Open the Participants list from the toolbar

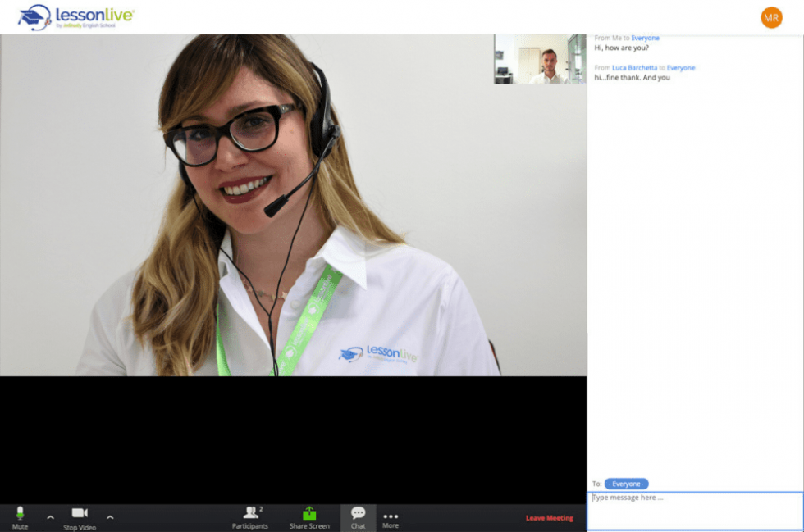pyautogui.click(x=249, y=516)
